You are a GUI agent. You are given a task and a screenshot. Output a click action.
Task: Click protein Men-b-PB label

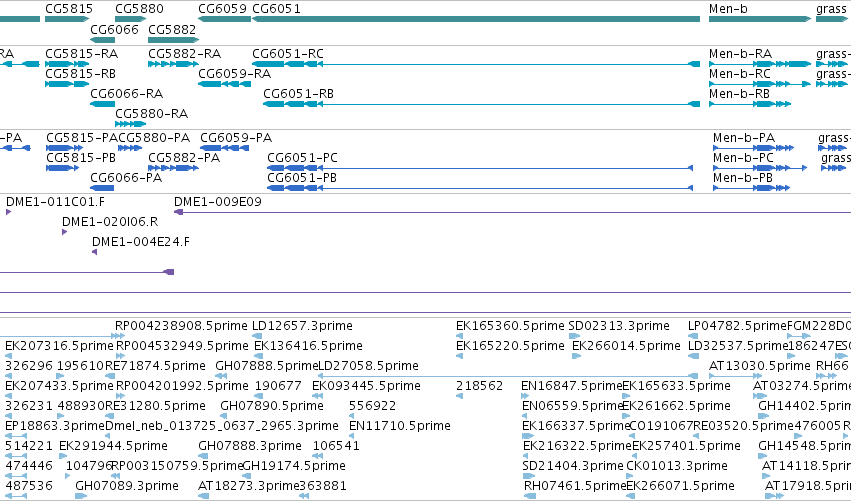click(x=743, y=178)
